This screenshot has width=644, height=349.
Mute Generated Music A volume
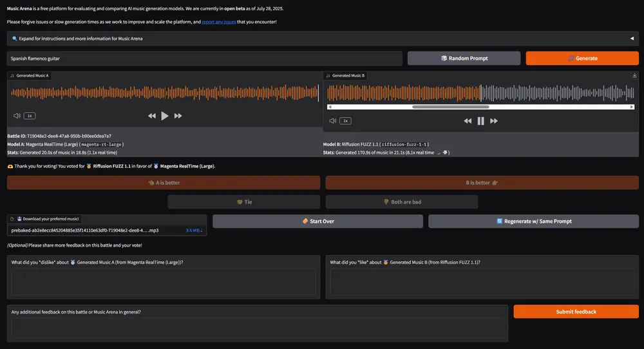click(x=17, y=116)
